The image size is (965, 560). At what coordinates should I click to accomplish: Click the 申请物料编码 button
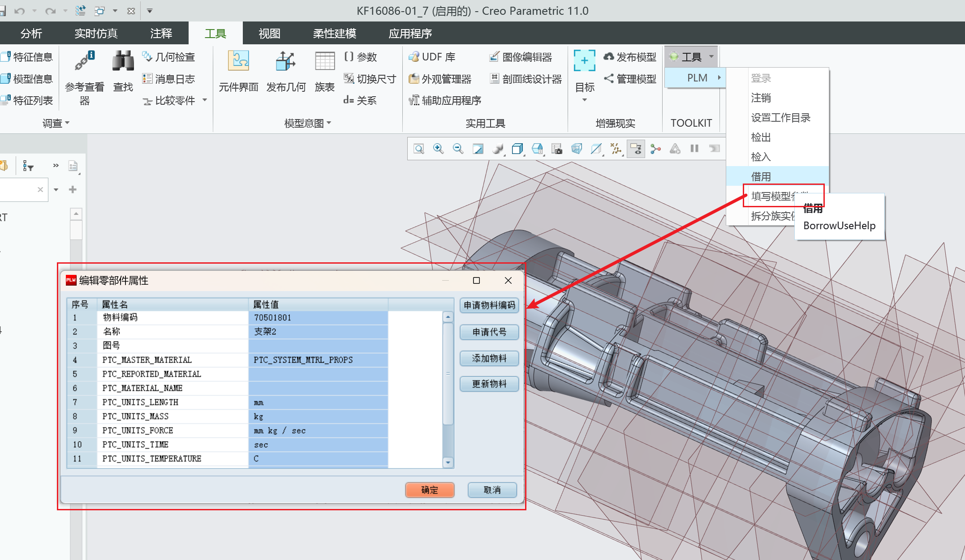point(489,305)
